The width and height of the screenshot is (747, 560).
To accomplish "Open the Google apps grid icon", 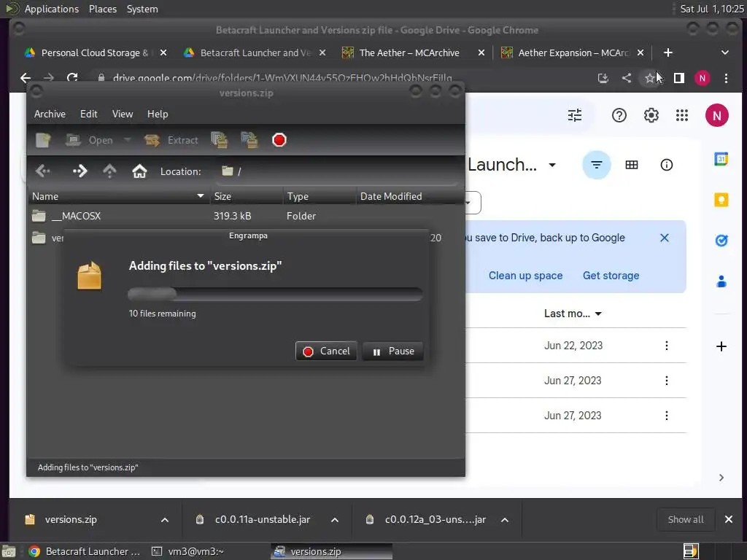I will point(682,115).
